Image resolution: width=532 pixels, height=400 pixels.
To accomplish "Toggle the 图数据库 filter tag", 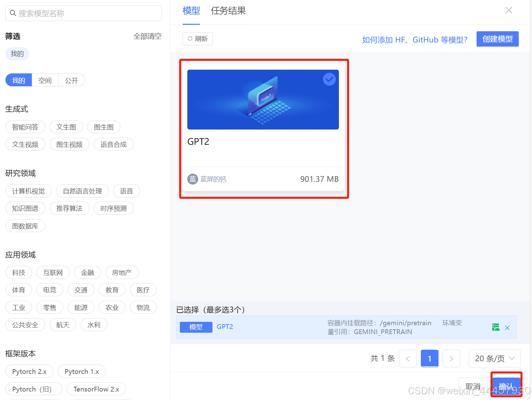I will [25, 226].
